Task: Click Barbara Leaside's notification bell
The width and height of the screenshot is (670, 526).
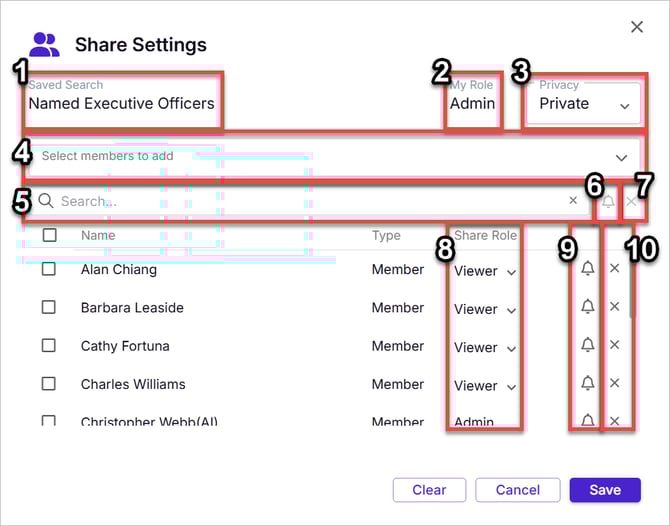Action: [x=588, y=307]
